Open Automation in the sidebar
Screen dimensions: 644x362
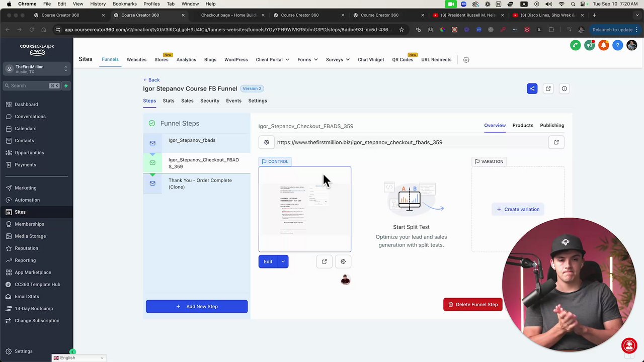tap(27, 200)
